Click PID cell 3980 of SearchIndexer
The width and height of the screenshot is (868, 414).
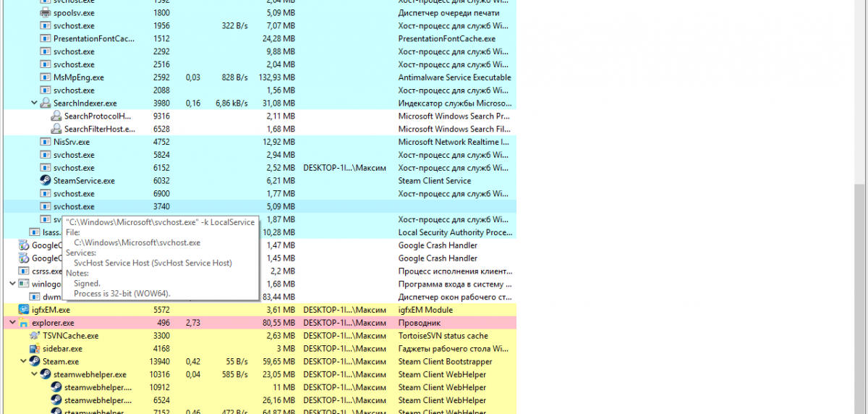click(x=161, y=103)
